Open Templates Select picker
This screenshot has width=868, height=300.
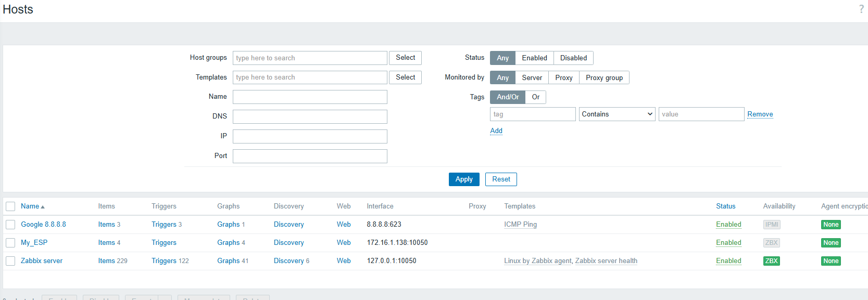click(x=405, y=77)
